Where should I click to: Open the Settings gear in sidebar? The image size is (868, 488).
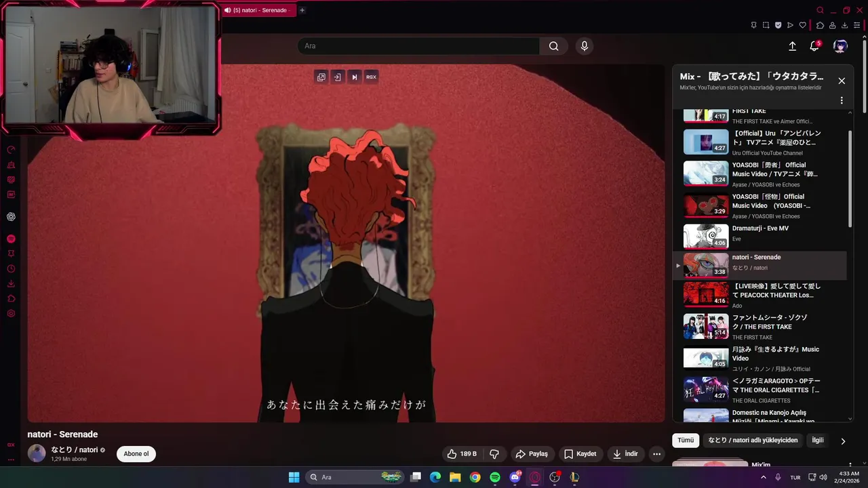(x=11, y=314)
